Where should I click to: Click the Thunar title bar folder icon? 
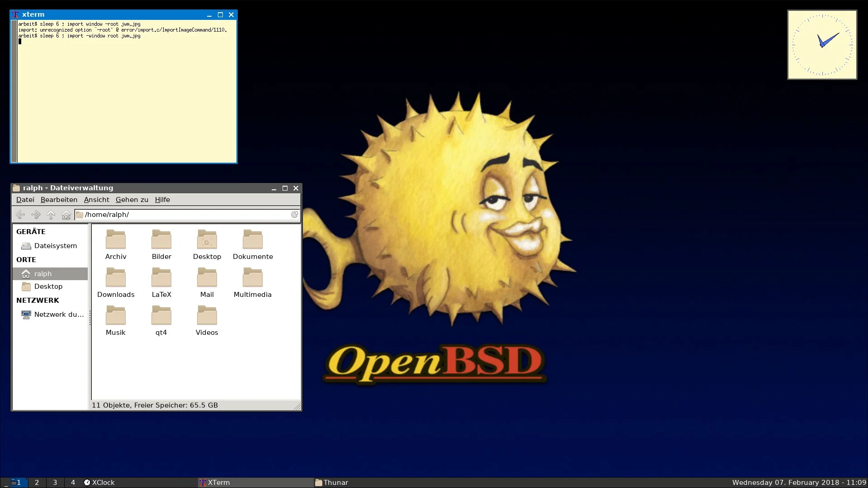coord(16,188)
